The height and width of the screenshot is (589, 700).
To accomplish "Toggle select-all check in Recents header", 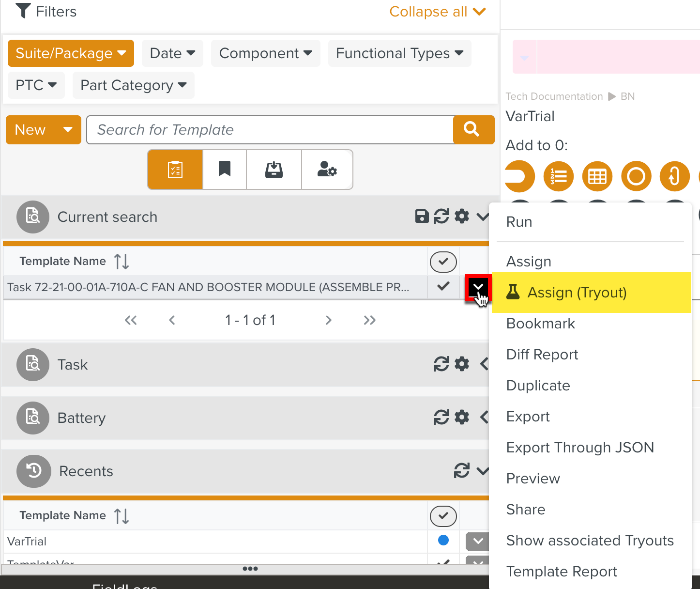I will 443,516.
